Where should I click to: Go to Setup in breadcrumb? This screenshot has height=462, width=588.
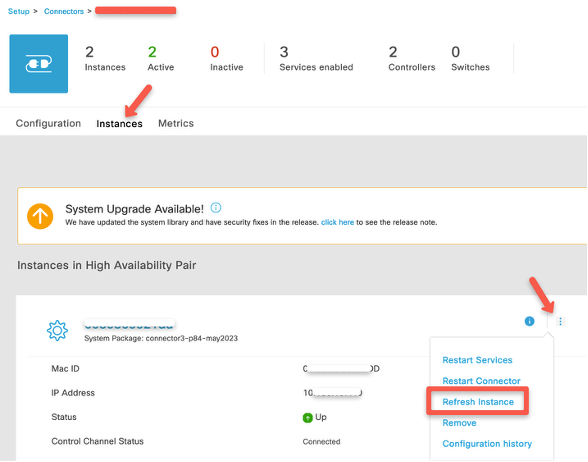18,11
